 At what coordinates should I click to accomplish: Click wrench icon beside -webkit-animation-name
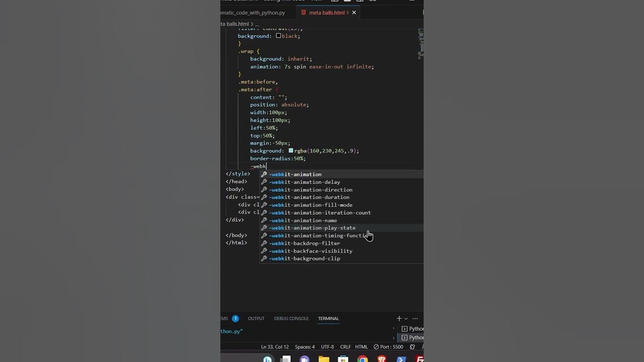tap(264, 220)
